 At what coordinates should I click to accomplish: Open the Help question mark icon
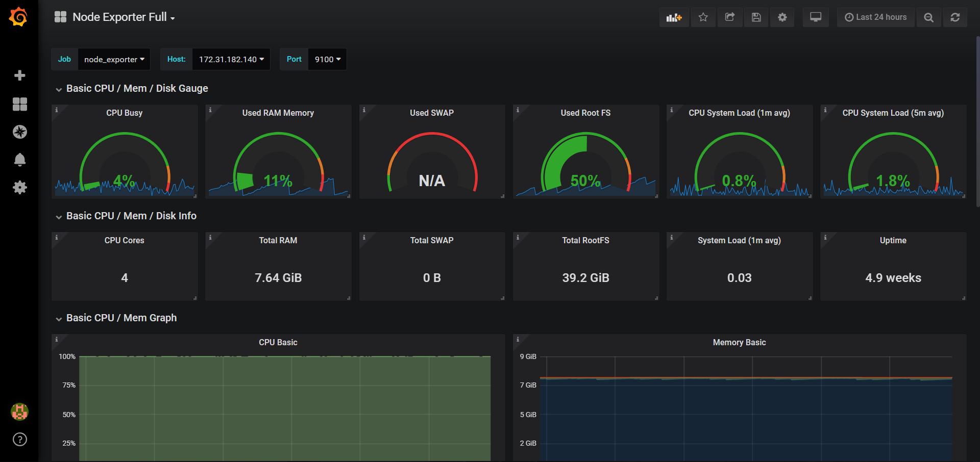tap(19, 439)
